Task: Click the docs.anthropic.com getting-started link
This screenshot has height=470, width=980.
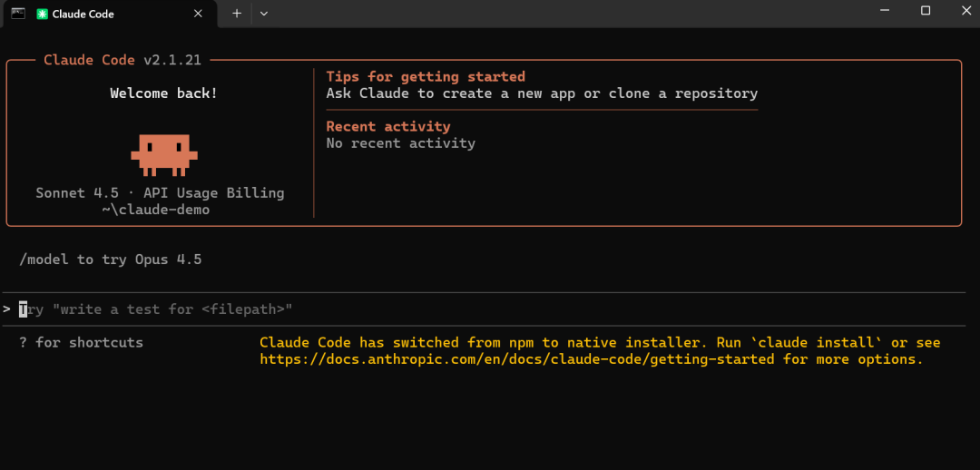Action: (x=517, y=359)
